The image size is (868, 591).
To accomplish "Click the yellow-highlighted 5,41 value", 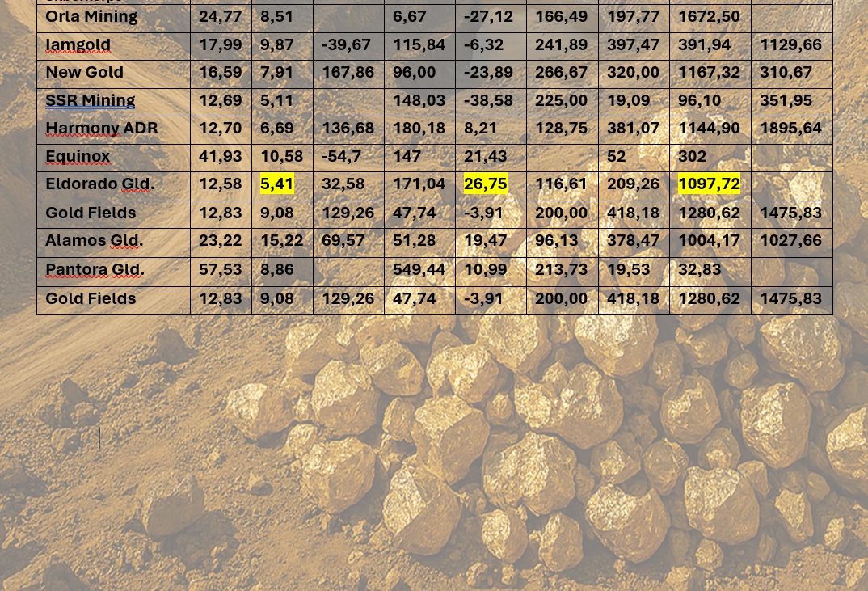I will coord(276,184).
